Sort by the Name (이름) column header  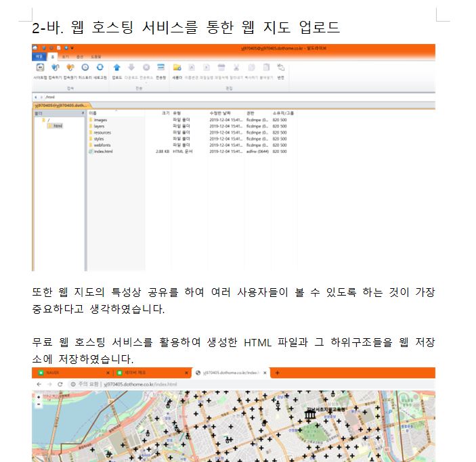116,113
